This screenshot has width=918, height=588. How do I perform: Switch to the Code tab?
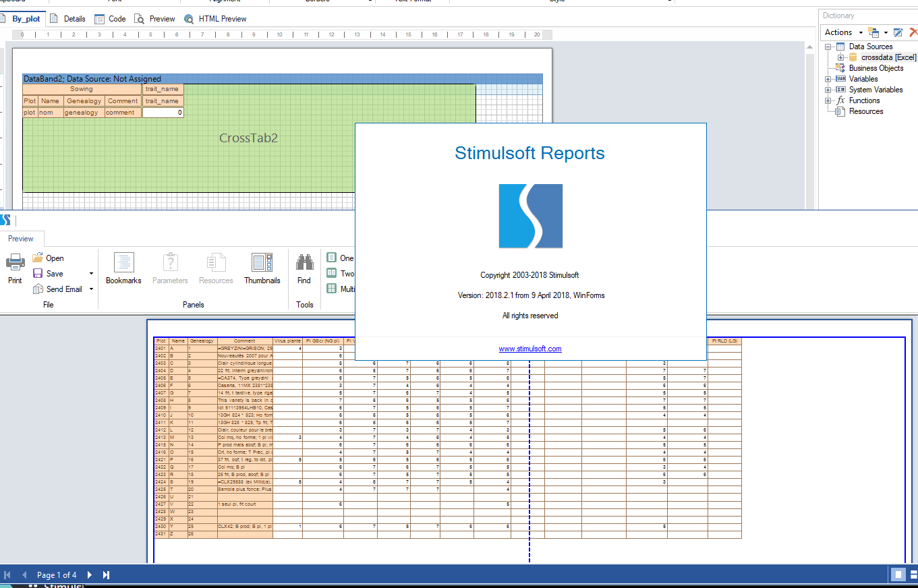[x=110, y=19]
